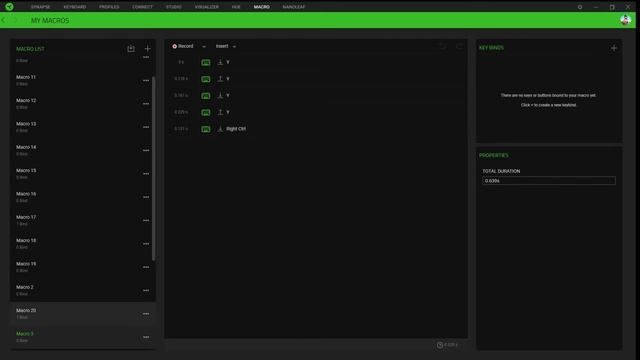Open the more options menu for Macro 20
The image size is (640, 360).
(146, 313)
